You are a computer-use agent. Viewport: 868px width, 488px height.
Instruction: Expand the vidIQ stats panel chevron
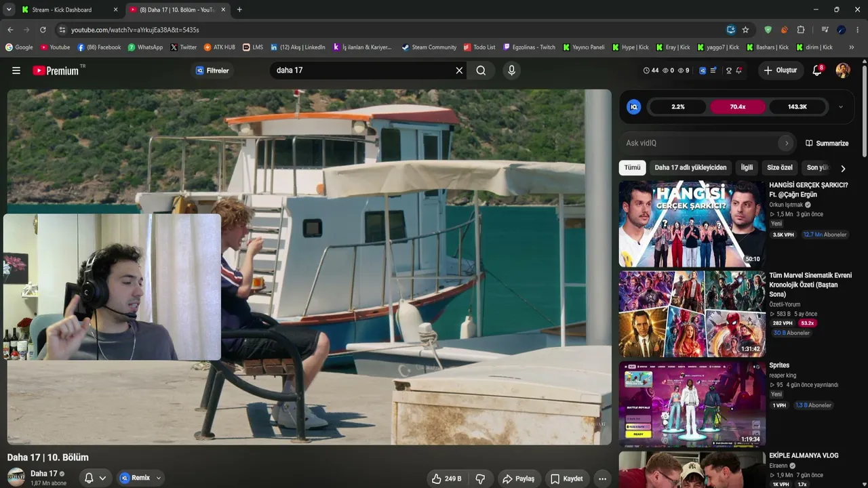[841, 107]
